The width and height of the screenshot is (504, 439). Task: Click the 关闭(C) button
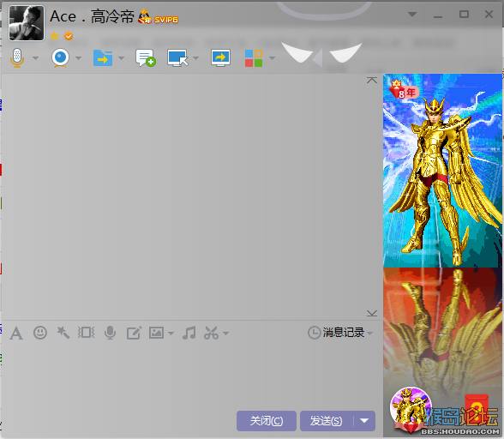pos(267,421)
